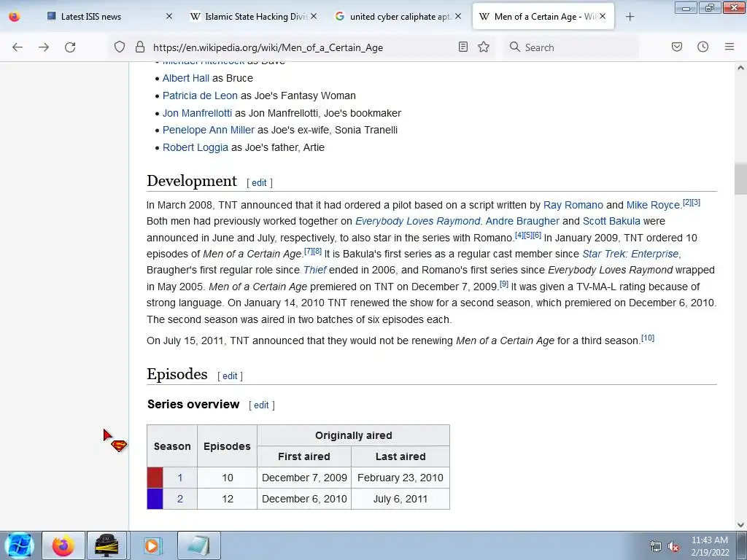Go forward with the forward arrow
747x560 pixels.
click(44, 47)
